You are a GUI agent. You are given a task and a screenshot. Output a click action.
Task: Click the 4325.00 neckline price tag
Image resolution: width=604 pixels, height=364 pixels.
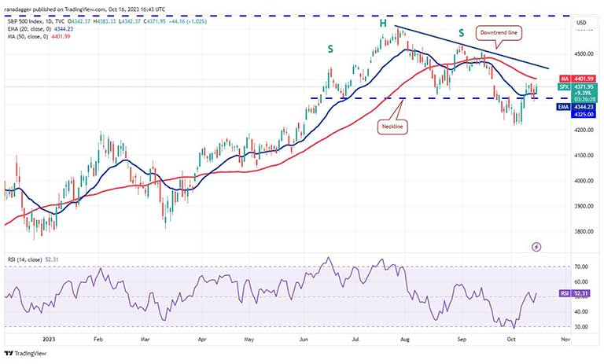tap(584, 114)
